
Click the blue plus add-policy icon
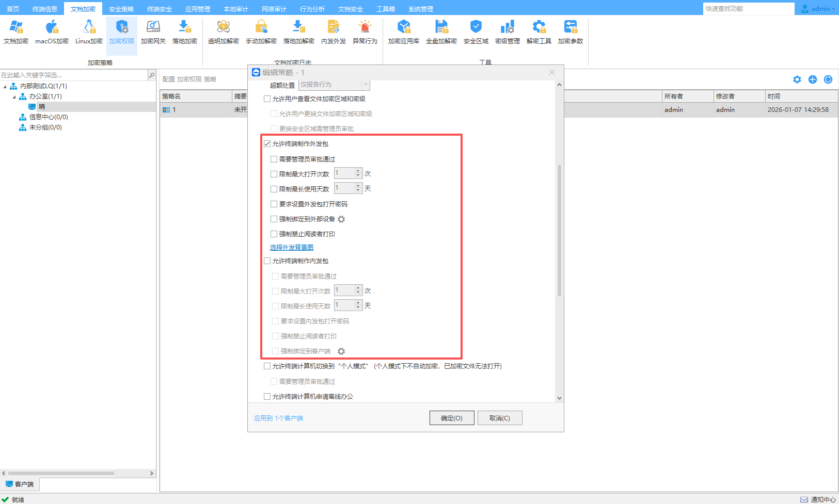point(813,79)
